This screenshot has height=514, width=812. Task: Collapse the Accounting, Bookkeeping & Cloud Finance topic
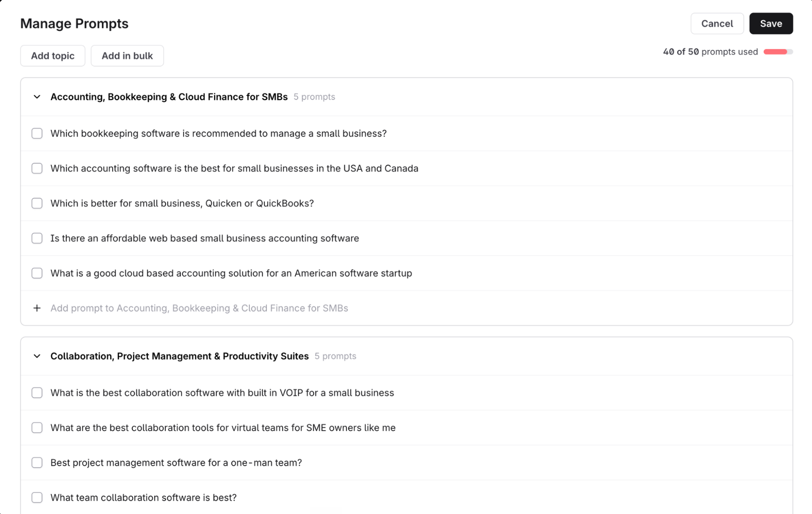coord(37,97)
